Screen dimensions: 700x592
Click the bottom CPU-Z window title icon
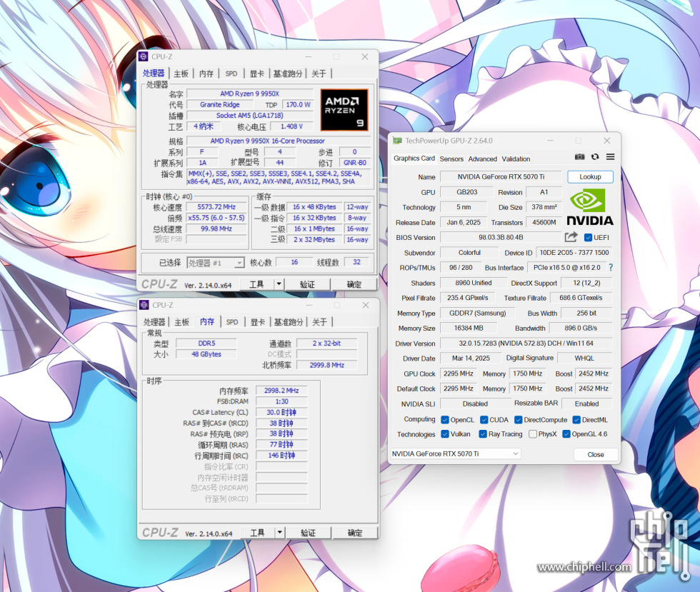pyautogui.click(x=144, y=305)
